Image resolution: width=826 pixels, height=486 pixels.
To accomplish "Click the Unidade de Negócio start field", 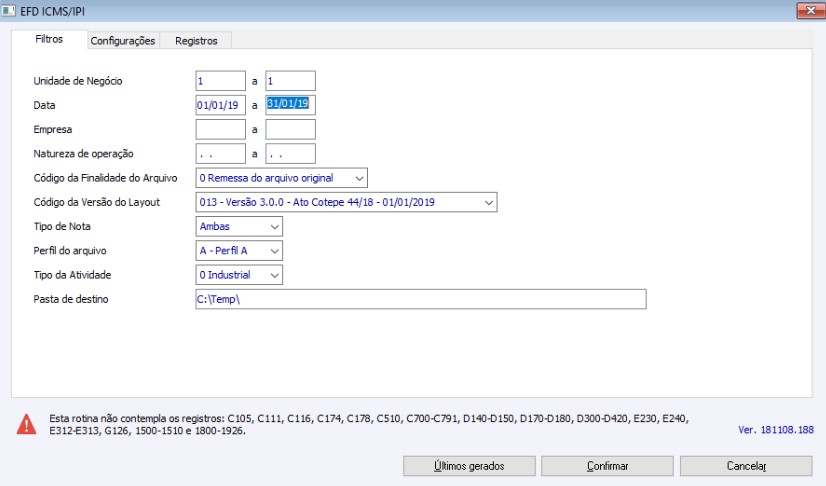I will click(x=220, y=81).
